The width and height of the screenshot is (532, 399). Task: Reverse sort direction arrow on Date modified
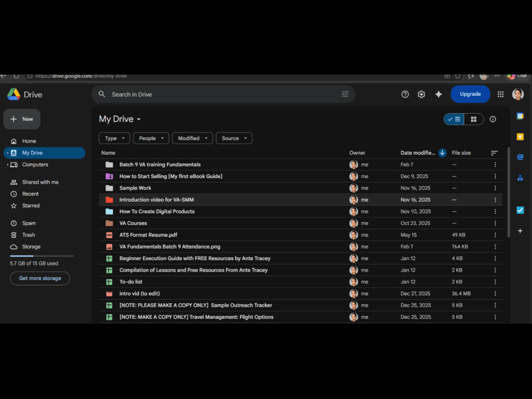point(442,153)
